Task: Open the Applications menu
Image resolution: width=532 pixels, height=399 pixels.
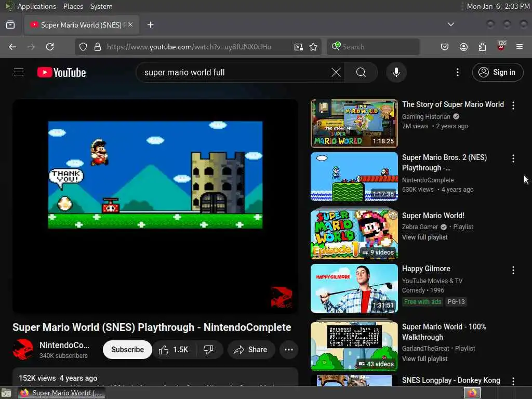Action: (x=37, y=6)
